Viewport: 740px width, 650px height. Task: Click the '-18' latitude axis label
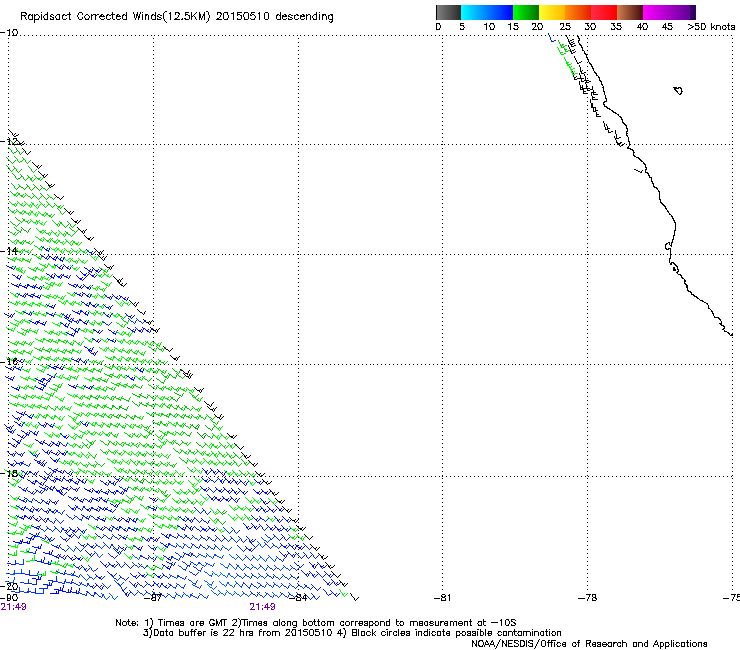(x=9, y=473)
